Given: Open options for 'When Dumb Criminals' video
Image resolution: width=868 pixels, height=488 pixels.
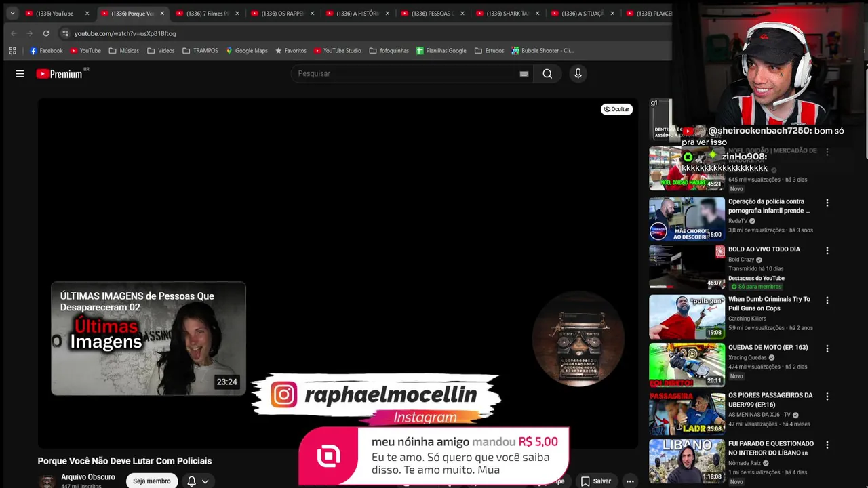Looking at the screenshot, I should (x=827, y=300).
